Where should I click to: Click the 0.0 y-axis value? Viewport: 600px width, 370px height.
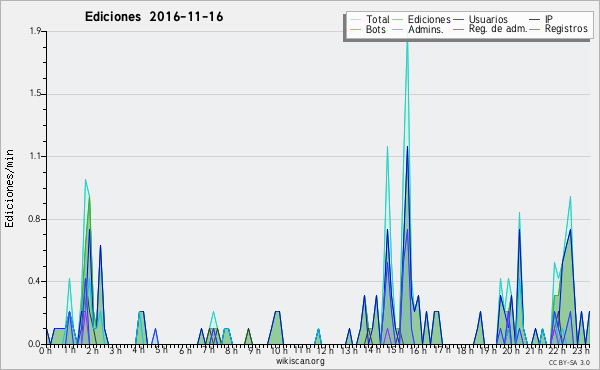tap(35, 344)
